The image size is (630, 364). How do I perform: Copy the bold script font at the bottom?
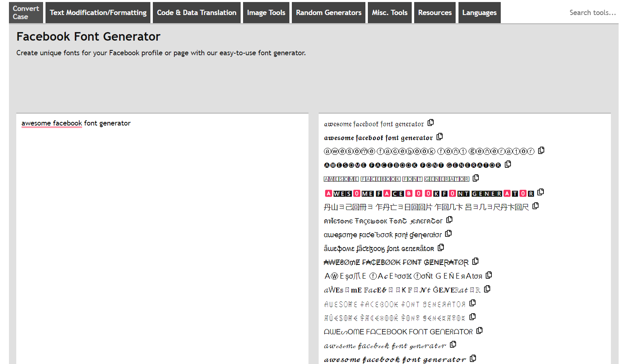[473, 358]
